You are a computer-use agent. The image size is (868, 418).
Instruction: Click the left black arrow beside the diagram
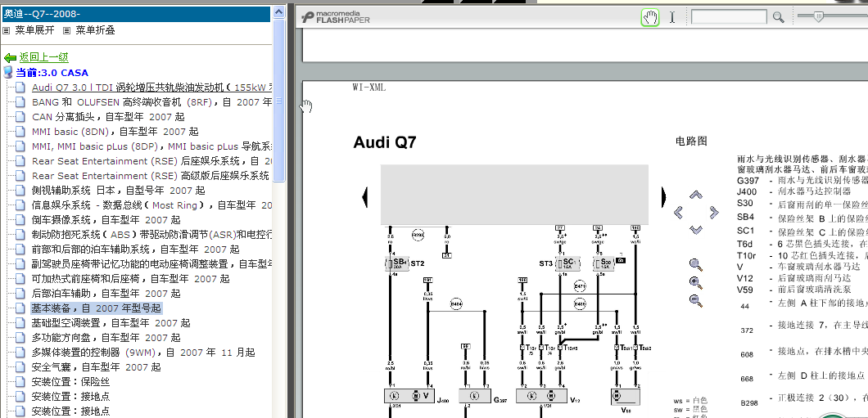pyautogui.click(x=364, y=197)
